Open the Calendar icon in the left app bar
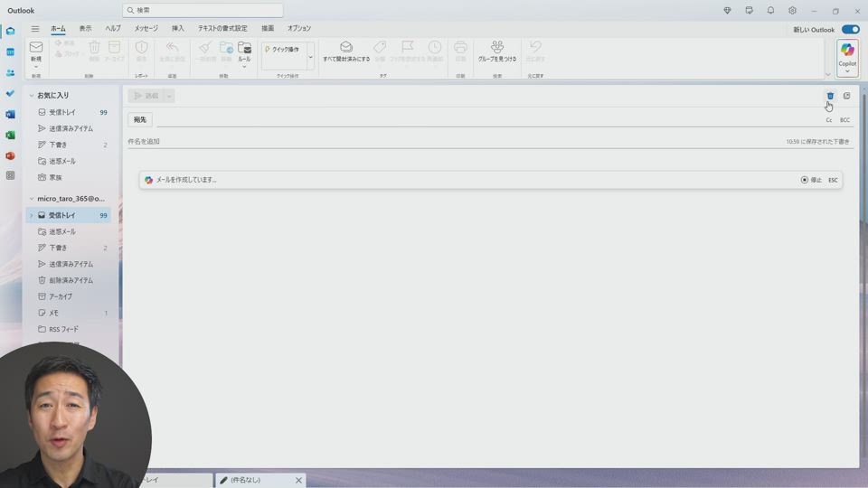This screenshot has height=488, width=868. pyautogui.click(x=11, y=52)
